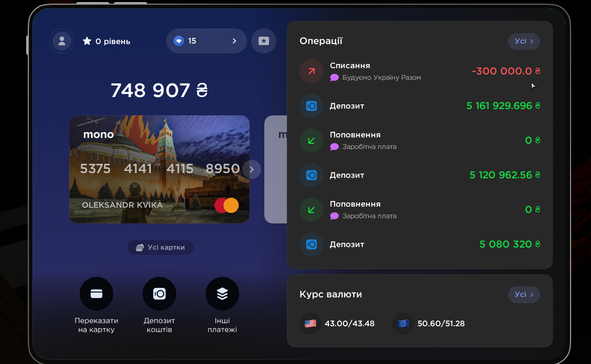The image size is (591, 364).
Task: Click Депозит icon for 5 120 962.56
Action: 311,175
